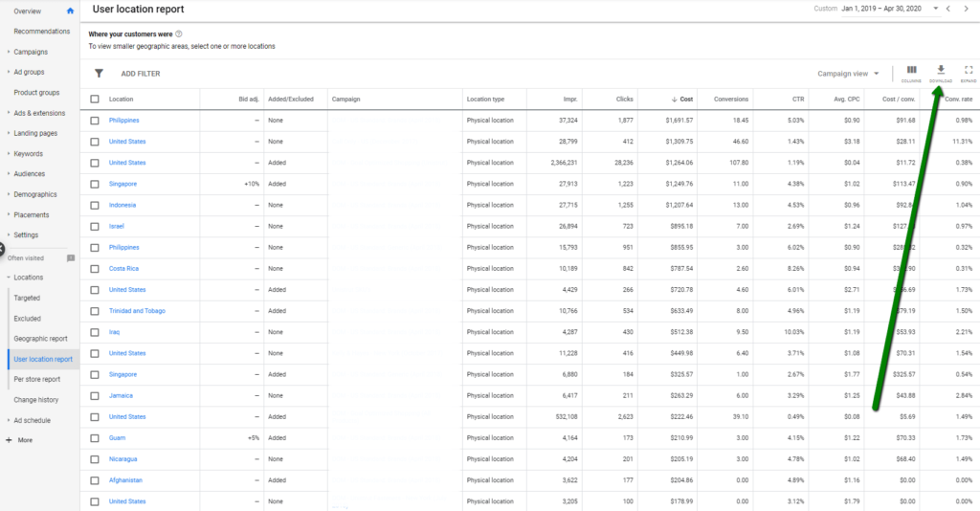Check the Nicaragua row checkbox
Screen dimensions: 980x511
tap(95, 459)
